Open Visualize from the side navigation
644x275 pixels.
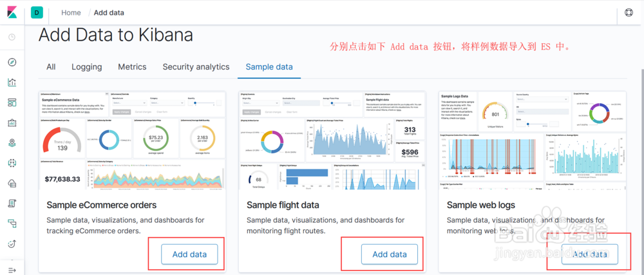tap(12, 82)
